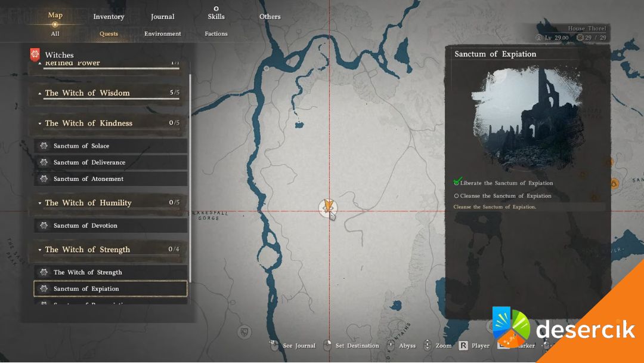The height and width of the screenshot is (363, 644).
Task: Click the Sanctum of Devotion quest icon
Action: (44, 226)
